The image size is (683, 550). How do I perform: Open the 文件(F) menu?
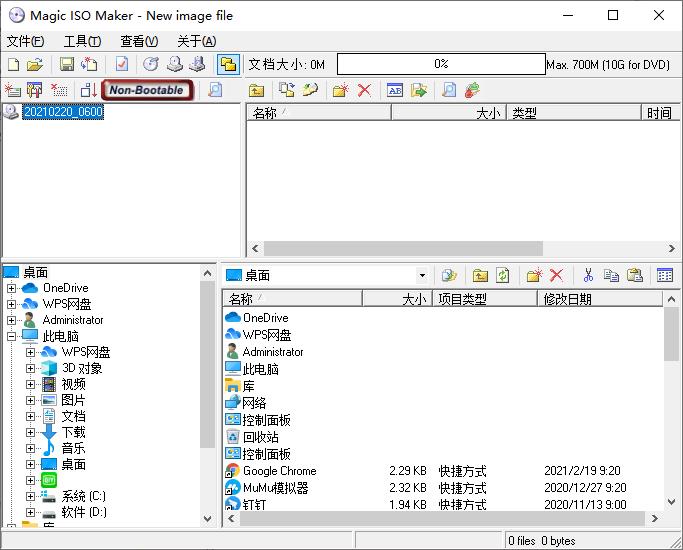pos(25,41)
